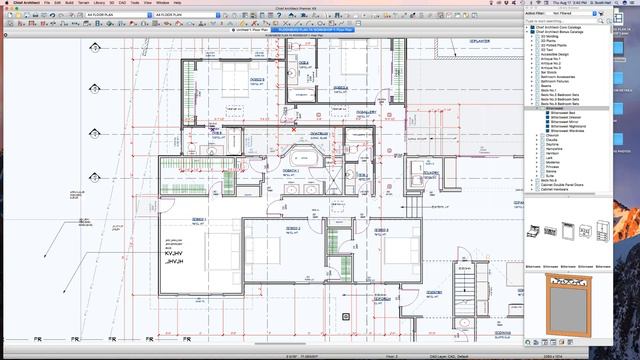Expand the Cabinet Hardware library folder

pyautogui.click(x=532, y=189)
